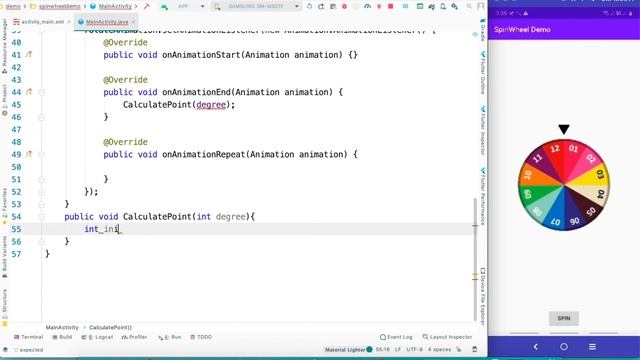Image resolution: width=640 pixels, height=360 pixels.
Task: Open the AVD Manager phone icon
Action: 443,6
